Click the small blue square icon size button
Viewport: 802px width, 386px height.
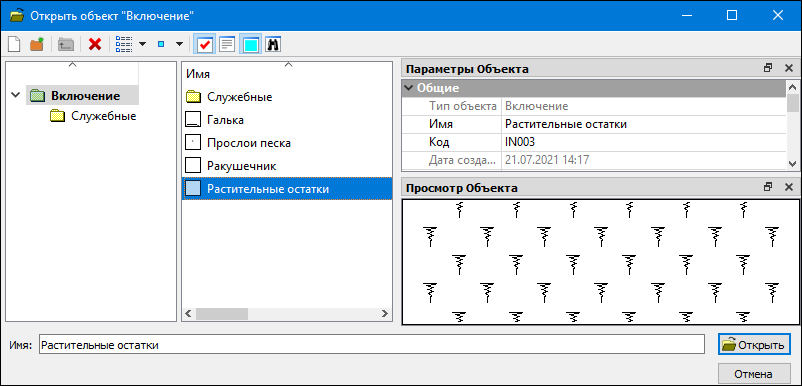[161, 44]
